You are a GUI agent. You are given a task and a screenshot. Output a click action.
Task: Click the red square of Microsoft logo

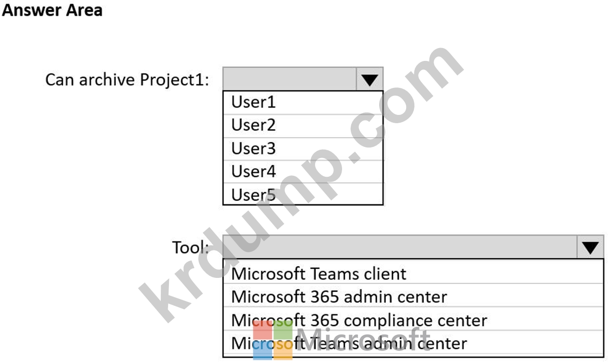(x=262, y=330)
